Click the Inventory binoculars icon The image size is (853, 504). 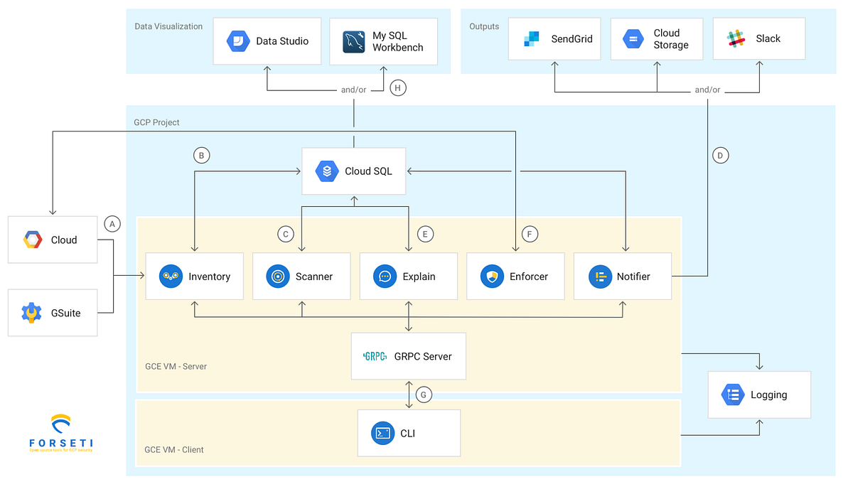[171, 276]
